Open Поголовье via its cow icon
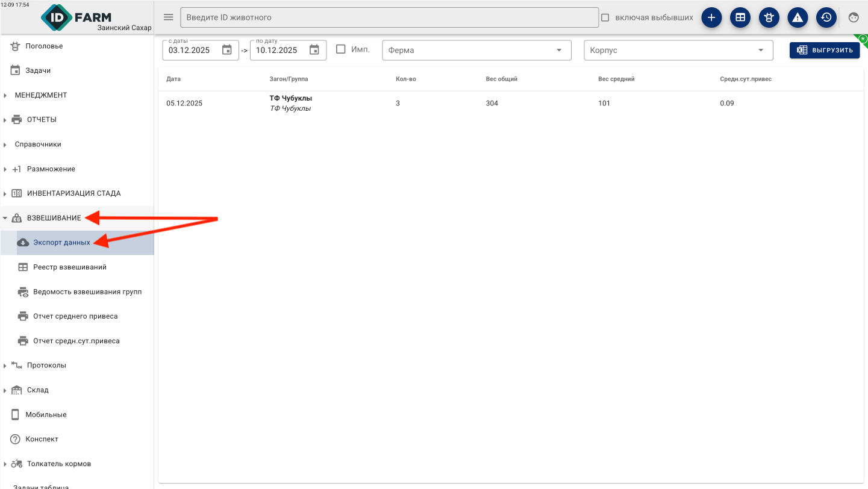 pos(16,46)
